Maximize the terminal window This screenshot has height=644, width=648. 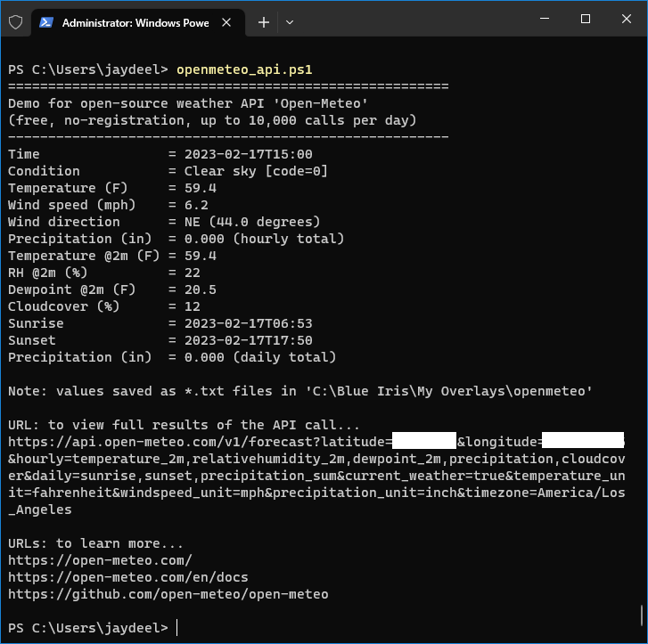pos(586,19)
